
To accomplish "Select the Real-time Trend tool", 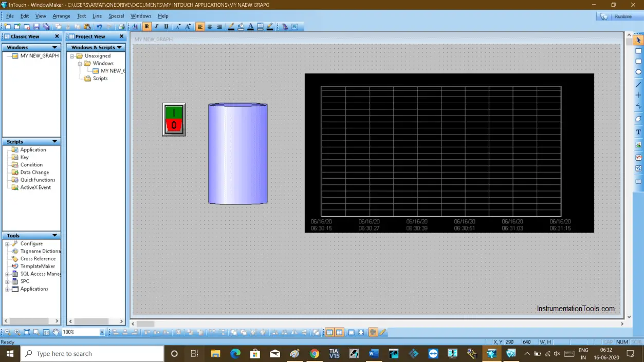I will point(638,157).
